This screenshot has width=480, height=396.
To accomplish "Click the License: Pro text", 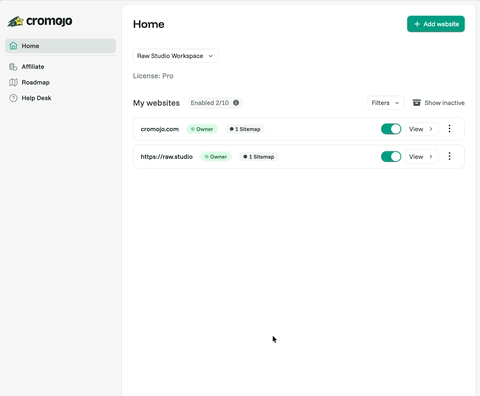I will pos(153,76).
